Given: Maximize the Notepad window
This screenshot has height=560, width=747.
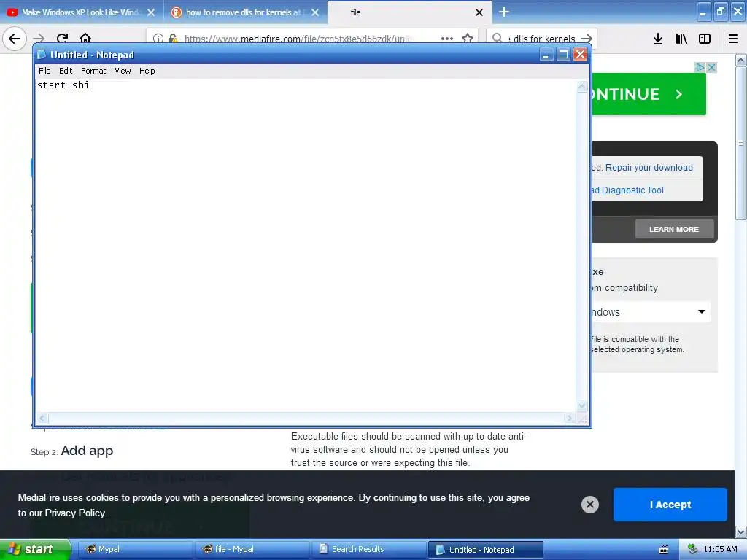Looking at the screenshot, I should coord(563,55).
